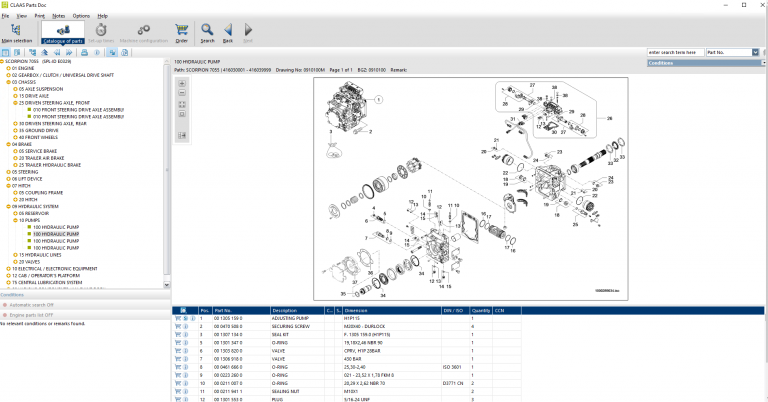Click the Search magnifier icon
This screenshot has width=768, height=402.
(207, 32)
